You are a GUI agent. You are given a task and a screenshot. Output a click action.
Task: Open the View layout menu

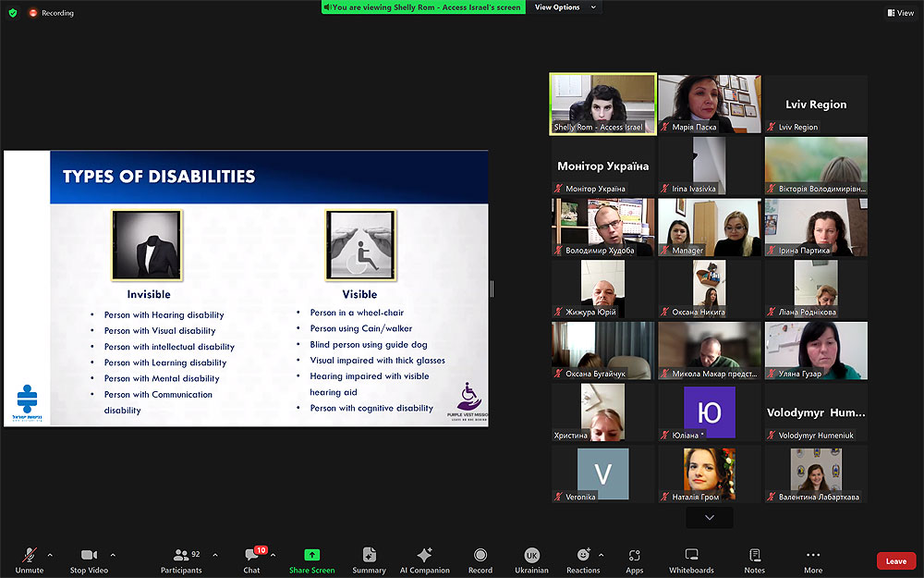[900, 12]
